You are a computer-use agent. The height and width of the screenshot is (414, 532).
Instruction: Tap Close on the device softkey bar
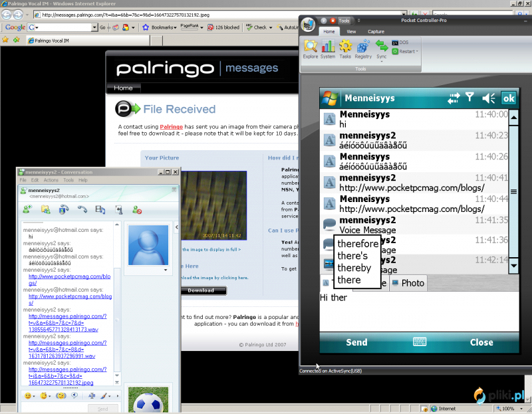481,342
